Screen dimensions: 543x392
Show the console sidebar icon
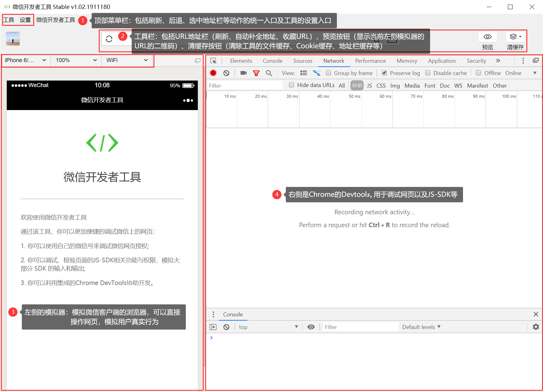pos(213,327)
